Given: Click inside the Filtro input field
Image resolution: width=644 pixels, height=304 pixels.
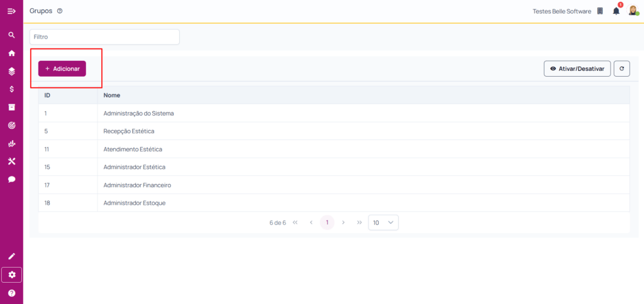Looking at the screenshot, I should pos(104,37).
